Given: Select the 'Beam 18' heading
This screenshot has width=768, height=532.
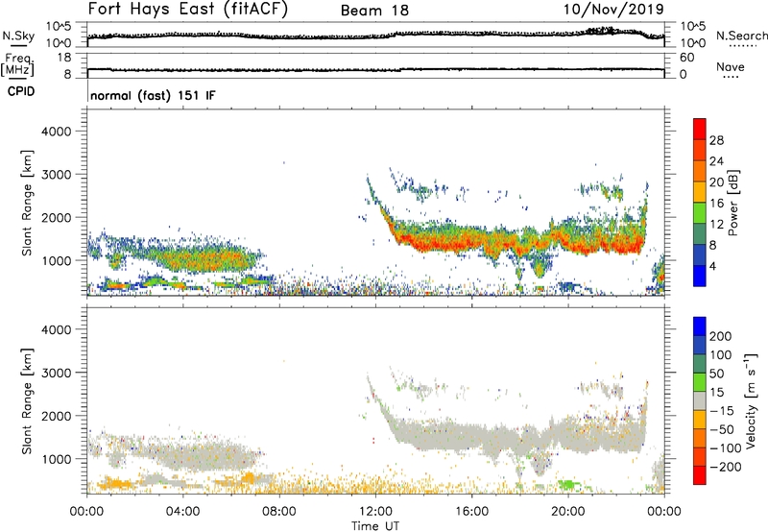Looking at the screenshot, I should pos(374,11).
